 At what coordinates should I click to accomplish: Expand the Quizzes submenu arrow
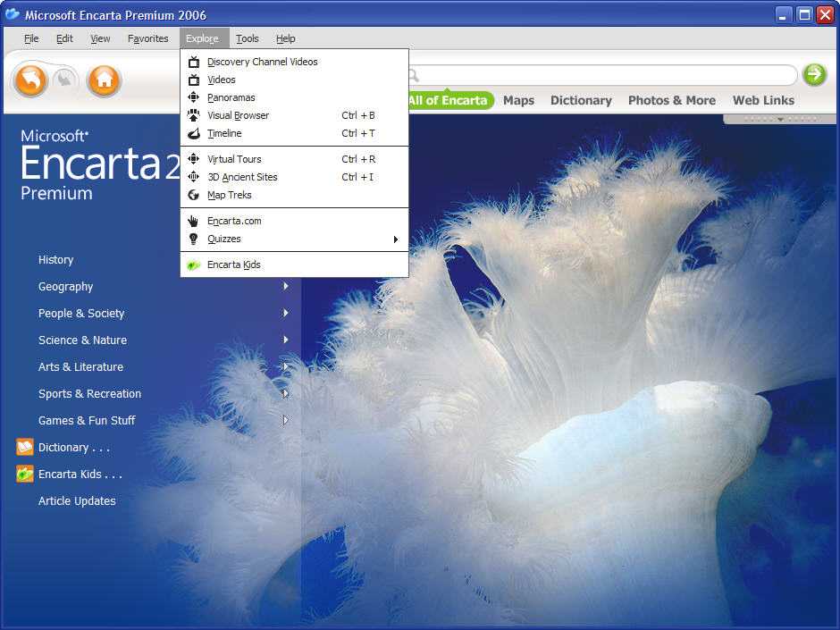click(396, 239)
